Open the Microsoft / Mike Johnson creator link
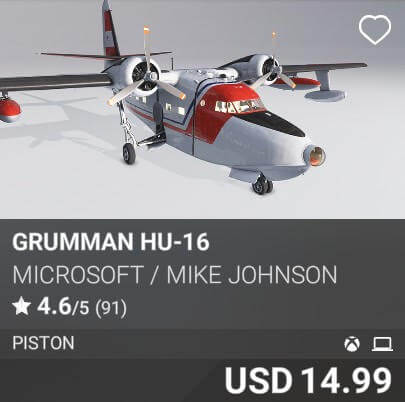405x402 pixels. [175, 275]
